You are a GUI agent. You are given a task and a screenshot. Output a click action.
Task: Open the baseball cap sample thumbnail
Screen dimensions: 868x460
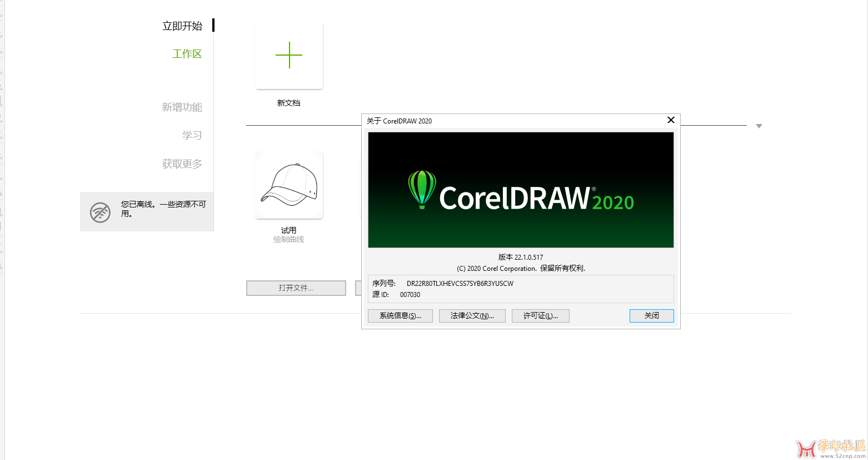tap(289, 185)
